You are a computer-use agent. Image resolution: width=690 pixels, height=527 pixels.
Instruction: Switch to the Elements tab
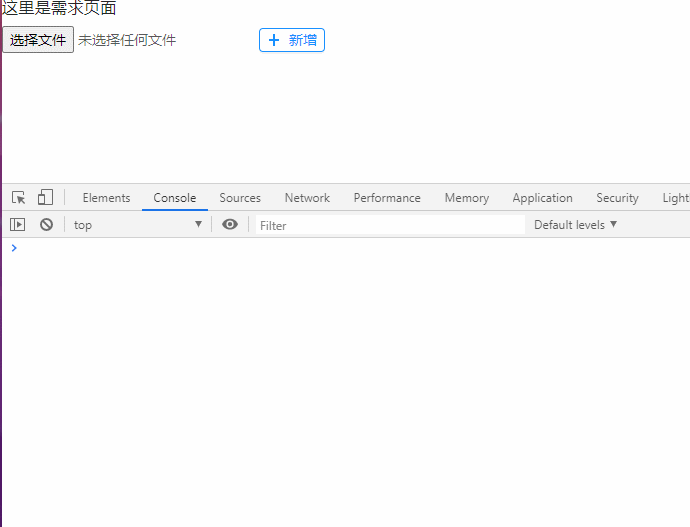[106, 198]
